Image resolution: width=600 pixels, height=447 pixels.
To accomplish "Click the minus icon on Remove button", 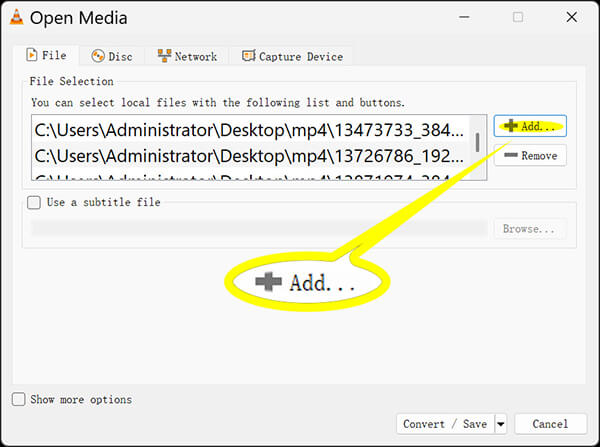I will (510, 155).
